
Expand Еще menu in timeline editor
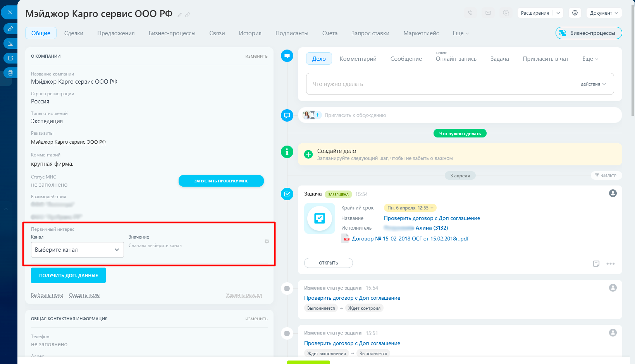pyautogui.click(x=590, y=59)
